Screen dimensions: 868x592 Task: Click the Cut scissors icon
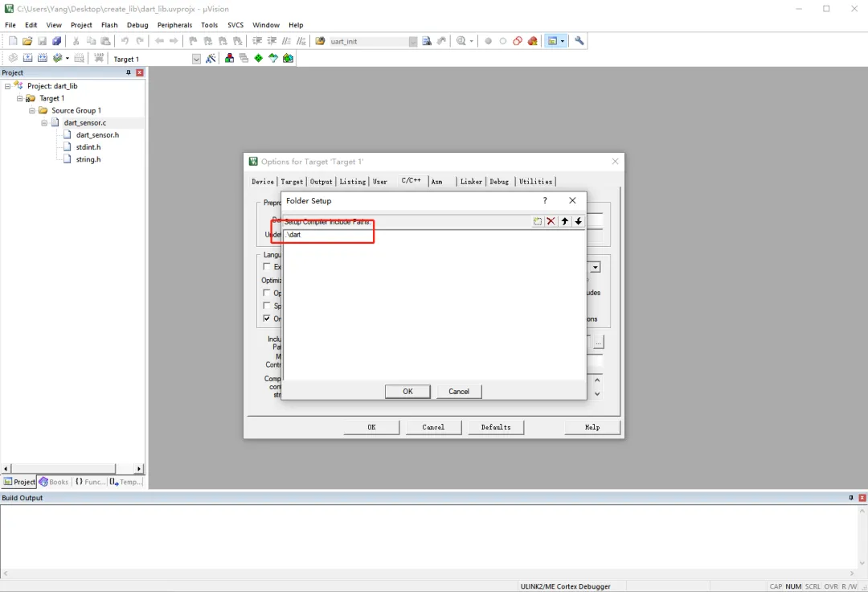click(76, 41)
